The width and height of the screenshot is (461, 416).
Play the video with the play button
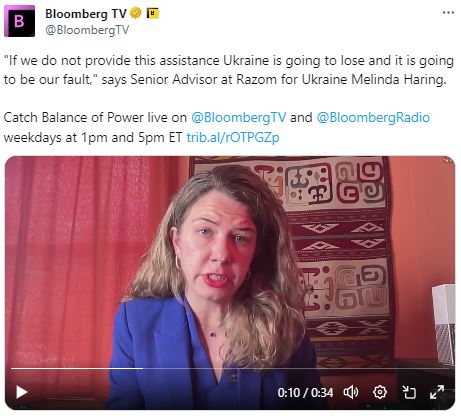coord(22,392)
